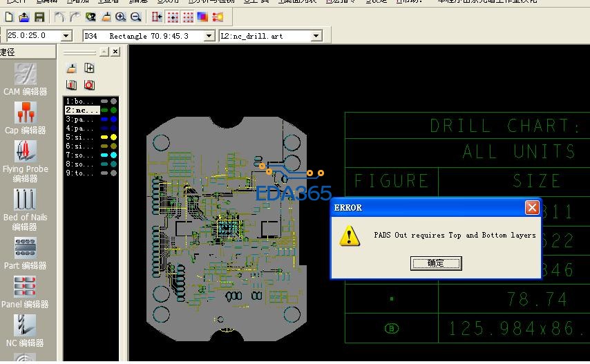590x364 pixels.
Task: Open the Part editor
Action: click(25, 253)
